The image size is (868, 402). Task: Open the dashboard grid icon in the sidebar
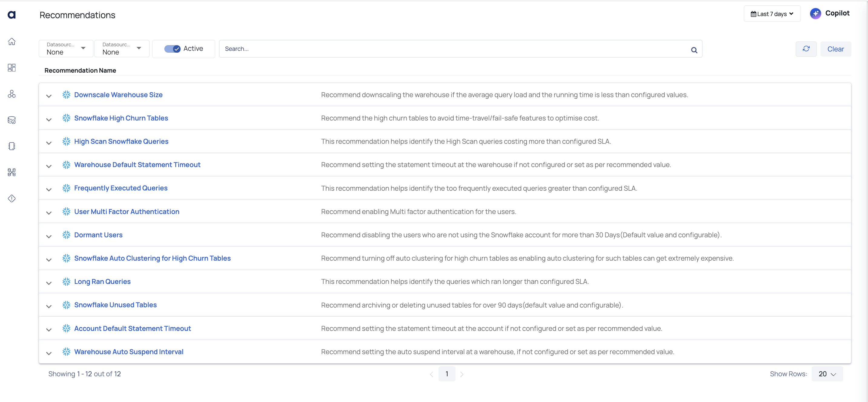pyautogui.click(x=12, y=68)
